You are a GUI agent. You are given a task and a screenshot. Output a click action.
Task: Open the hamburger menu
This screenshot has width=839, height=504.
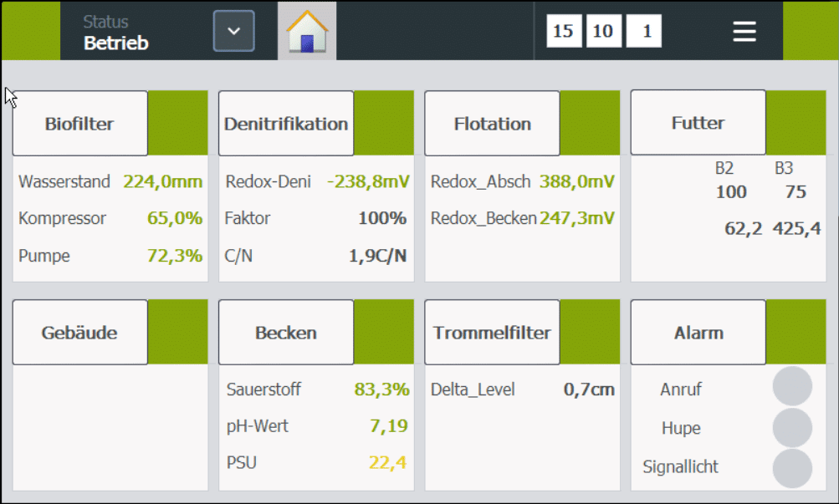tap(744, 32)
